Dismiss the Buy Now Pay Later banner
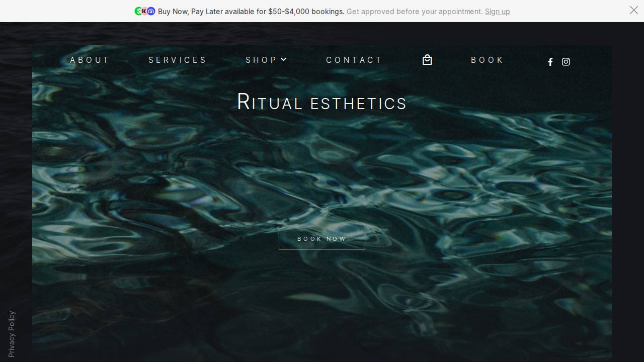This screenshot has width=644, height=362. point(634,10)
